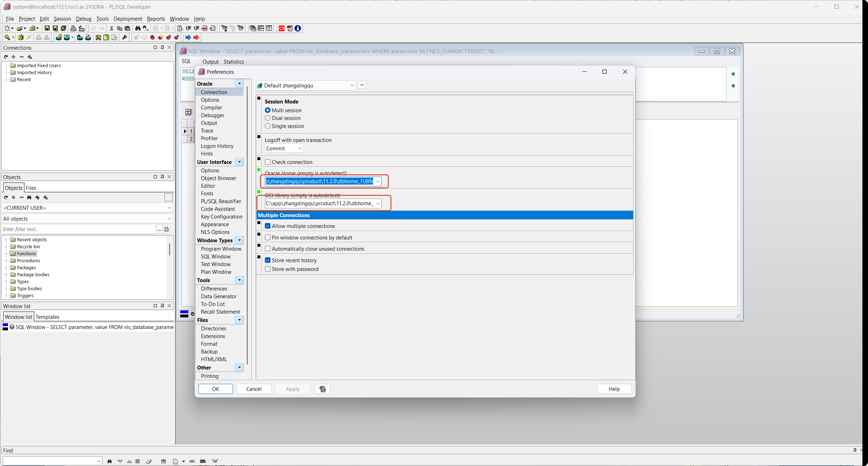Uncheck Allow multiple connections

[268, 226]
